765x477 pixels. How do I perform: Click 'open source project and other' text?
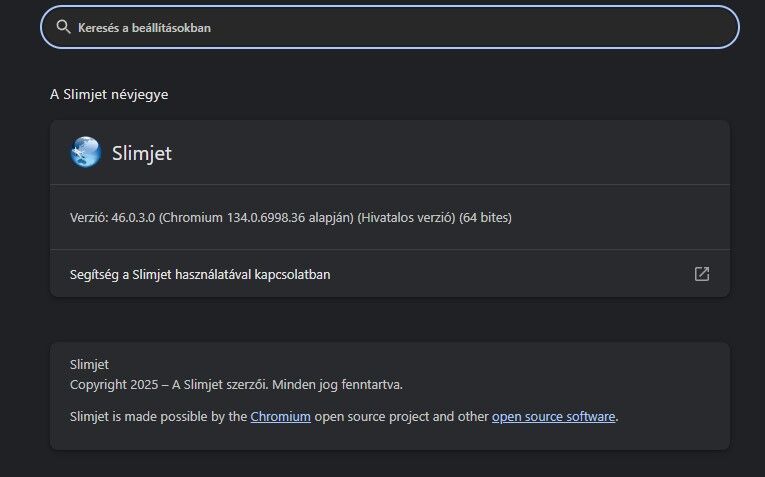coord(401,417)
